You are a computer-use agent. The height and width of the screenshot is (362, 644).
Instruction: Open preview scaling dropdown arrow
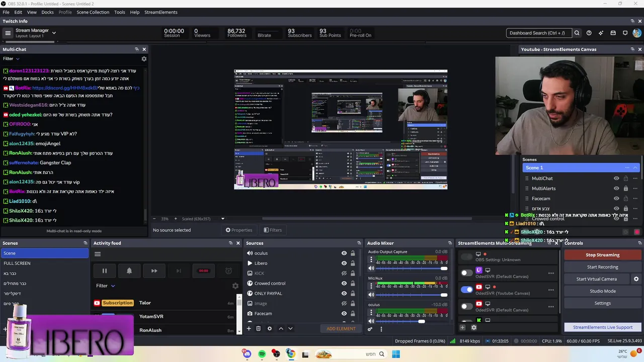pyautogui.click(x=223, y=219)
